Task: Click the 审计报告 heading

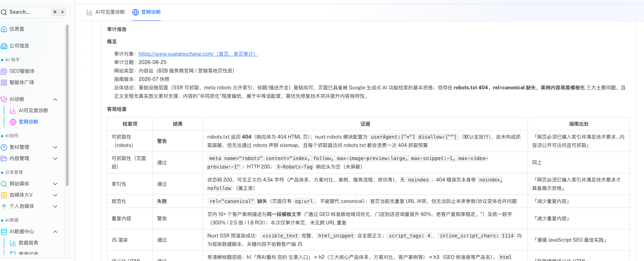Action: point(117,29)
